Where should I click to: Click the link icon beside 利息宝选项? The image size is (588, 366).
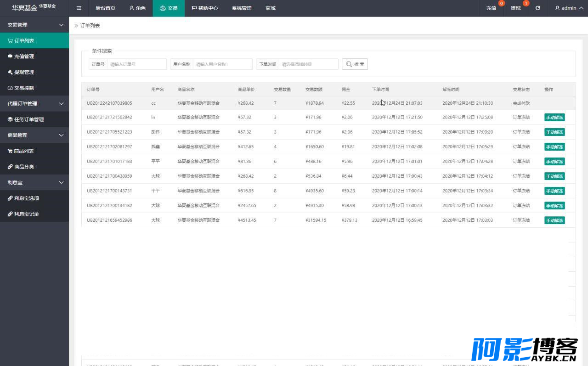point(10,198)
